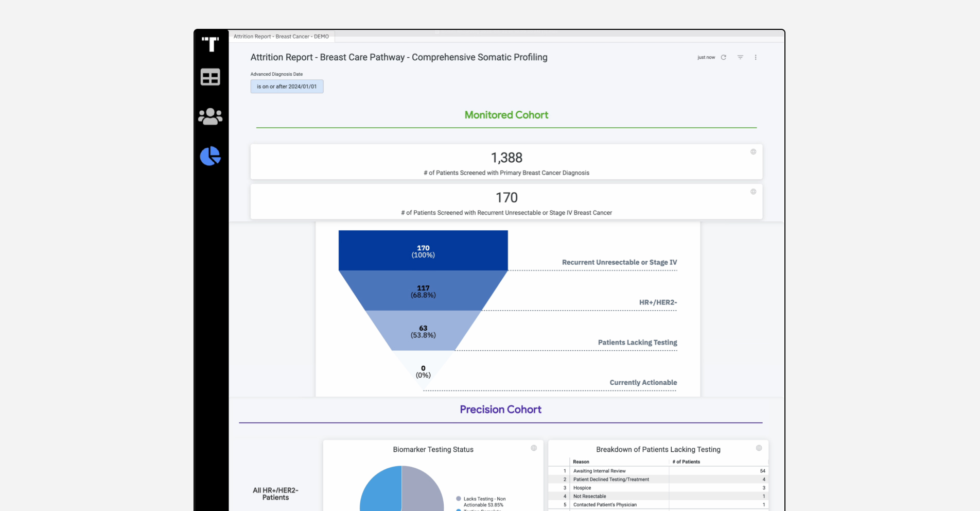Click globe icon on Biomarker Testing Status card
Image resolution: width=980 pixels, height=511 pixels.
coord(534,448)
